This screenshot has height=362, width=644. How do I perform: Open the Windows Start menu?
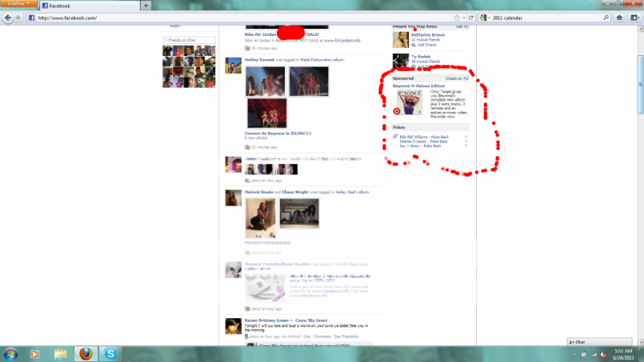pos(10,353)
